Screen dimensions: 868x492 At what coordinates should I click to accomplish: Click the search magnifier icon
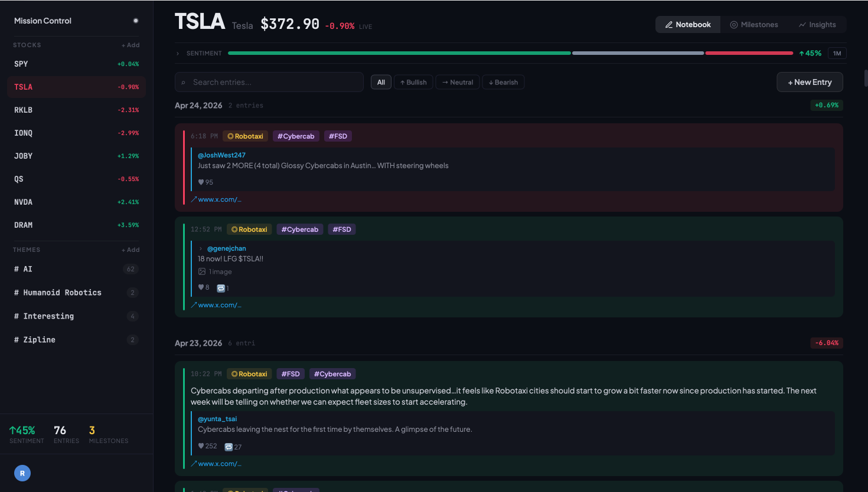[183, 83]
